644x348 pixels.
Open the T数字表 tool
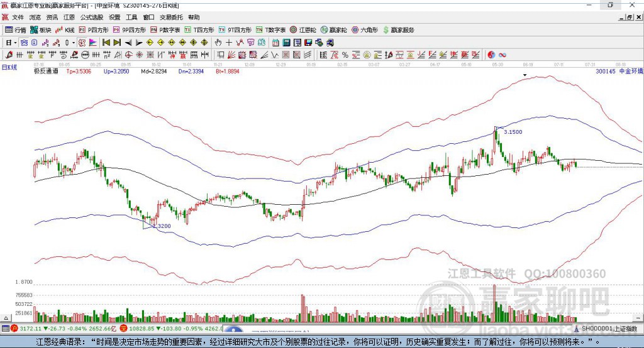tap(270, 30)
